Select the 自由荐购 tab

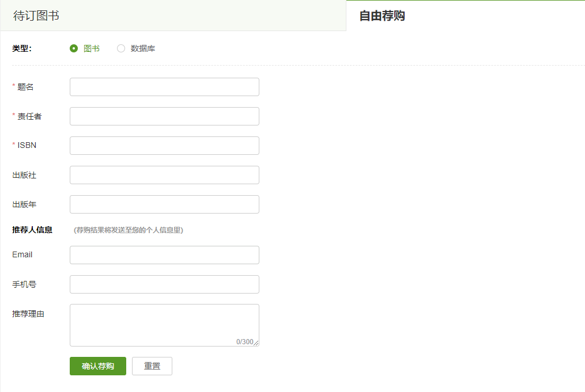(382, 16)
